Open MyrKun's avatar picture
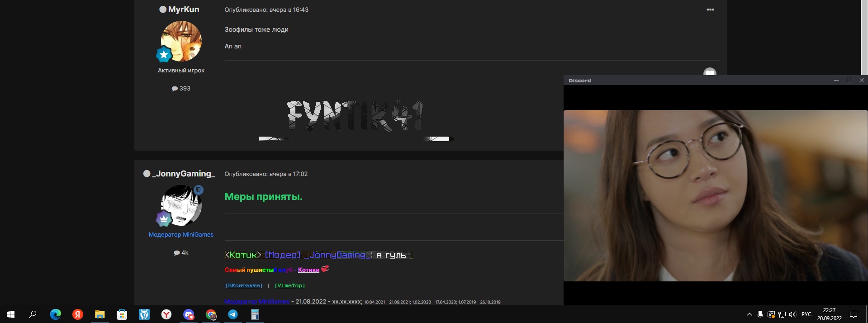The image size is (868, 323). point(181,41)
